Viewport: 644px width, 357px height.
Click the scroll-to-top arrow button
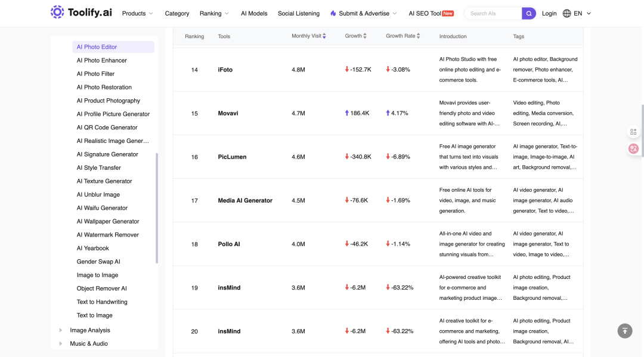[625, 331]
